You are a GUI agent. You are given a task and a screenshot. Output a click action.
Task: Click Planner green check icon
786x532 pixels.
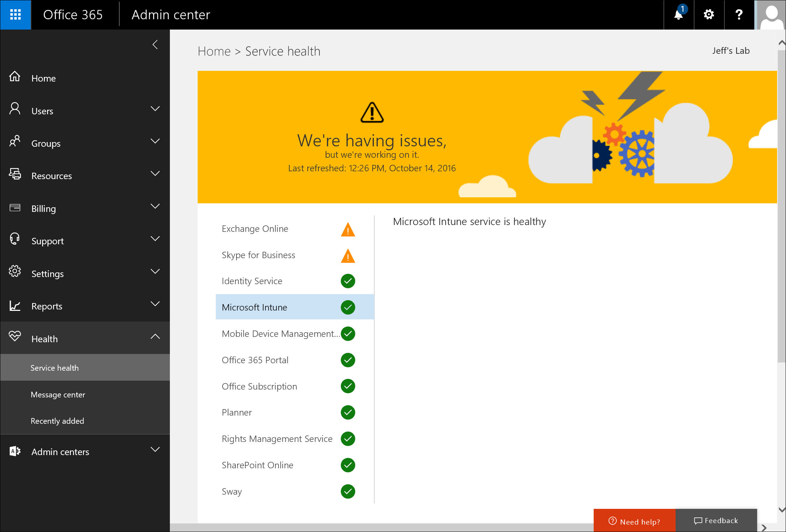pyautogui.click(x=348, y=412)
